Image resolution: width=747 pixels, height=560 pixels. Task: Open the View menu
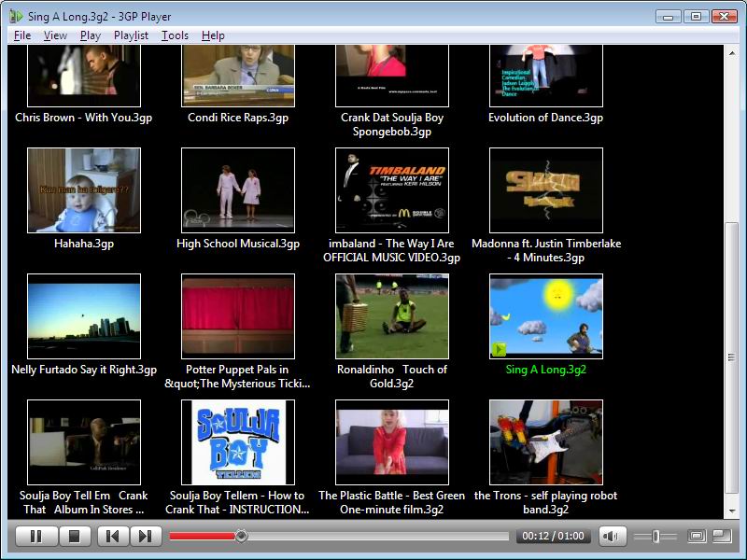(x=55, y=35)
